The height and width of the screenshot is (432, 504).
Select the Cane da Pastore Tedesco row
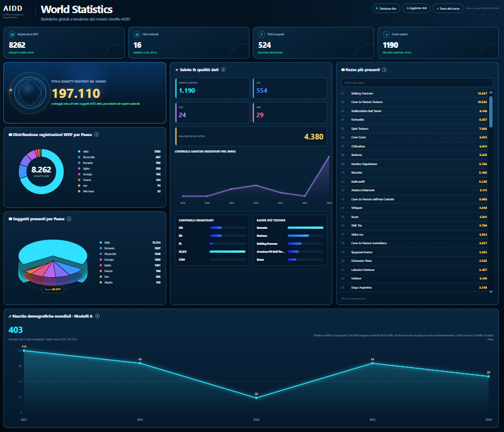(x=414, y=102)
